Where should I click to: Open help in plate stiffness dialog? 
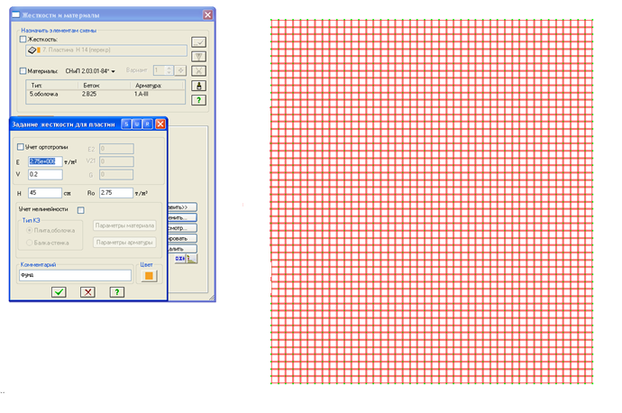[117, 292]
